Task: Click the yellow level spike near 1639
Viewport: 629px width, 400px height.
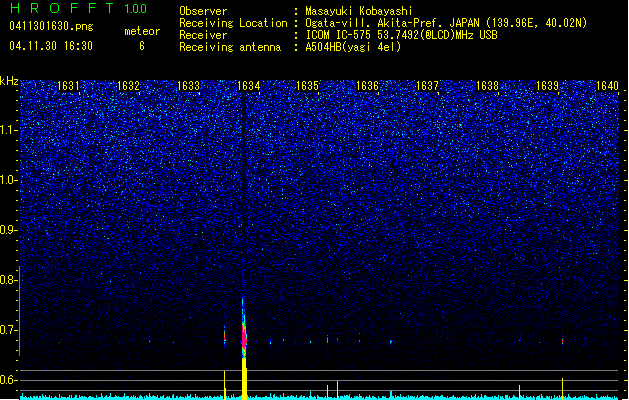Action: pos(562,388)
